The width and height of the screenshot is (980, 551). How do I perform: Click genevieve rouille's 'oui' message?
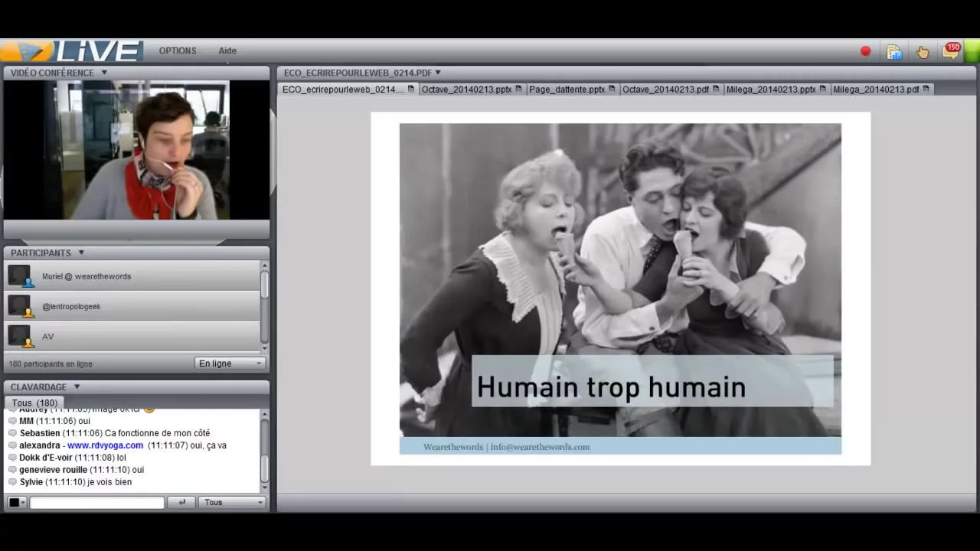pyautogui.click(x=138, y=470)
